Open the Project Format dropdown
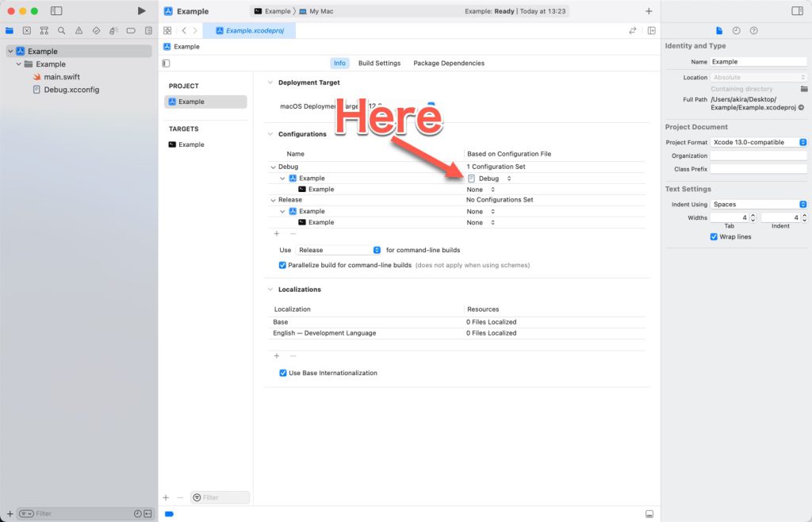 click(x=758, y=143)
